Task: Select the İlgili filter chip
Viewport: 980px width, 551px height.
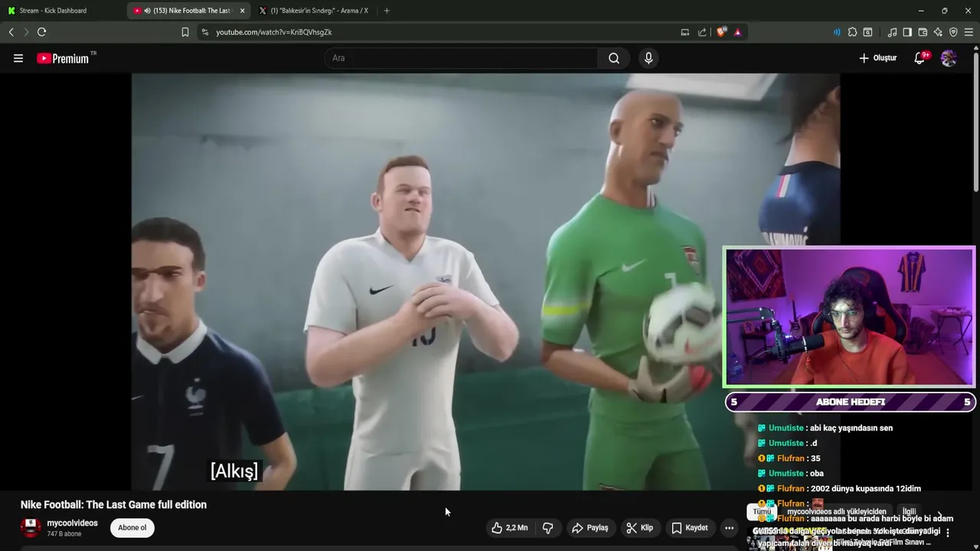Action: tap(909, 512)
